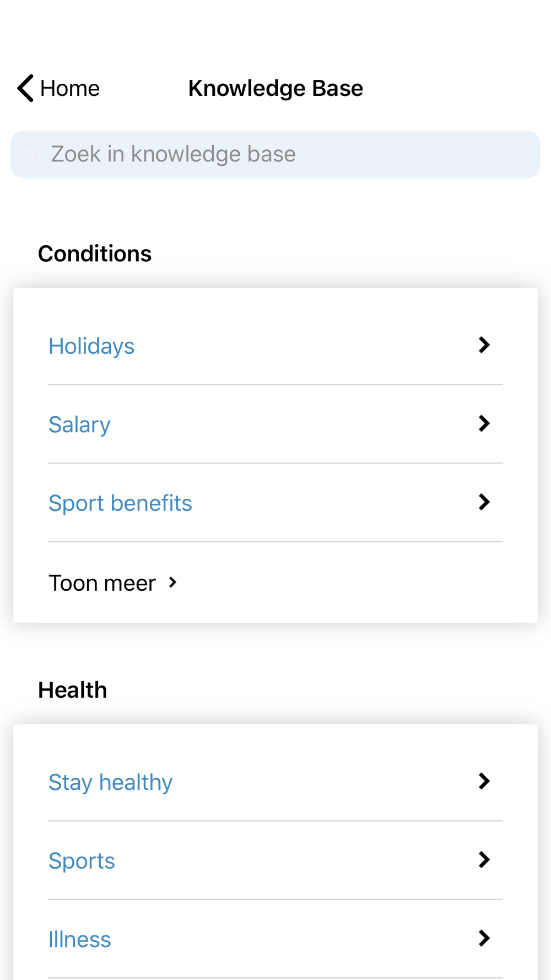Viewport: 551px width, 980px height.
Task: Open the Salary topic
Action: click(x=79, y=425)
